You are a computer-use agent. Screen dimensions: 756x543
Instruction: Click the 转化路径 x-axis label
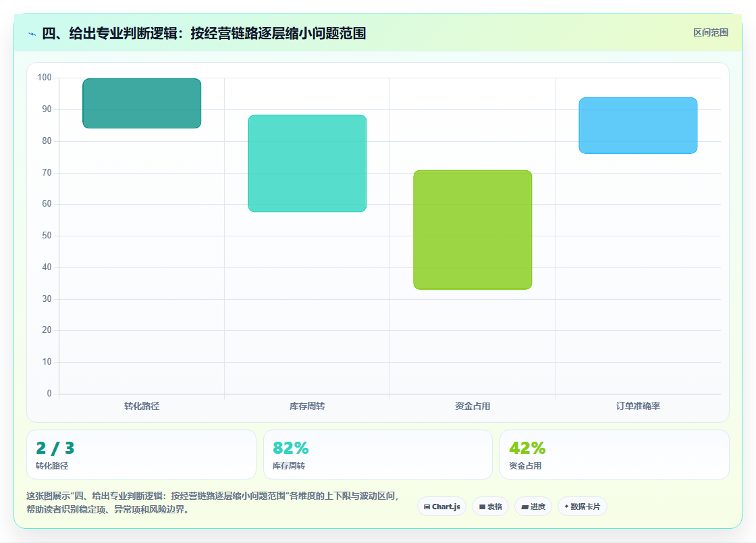[x=142, y=406]
